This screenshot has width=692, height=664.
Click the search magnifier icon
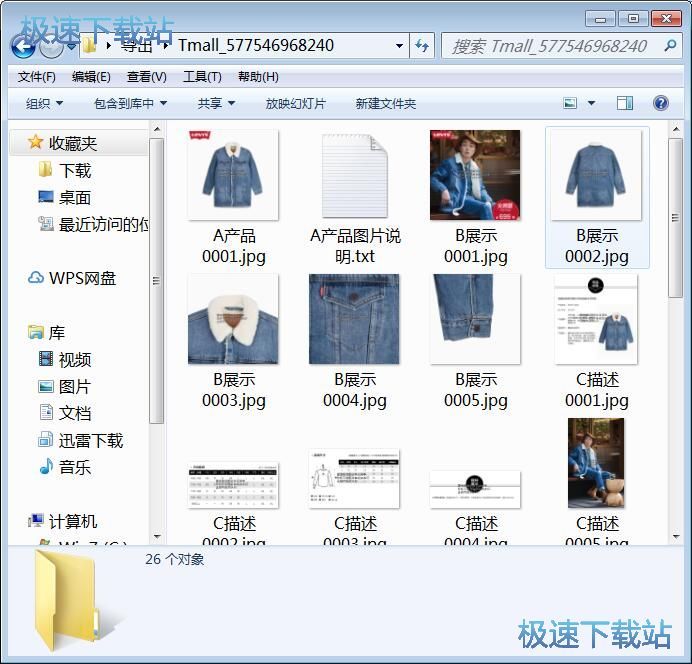tap(670, 45)
